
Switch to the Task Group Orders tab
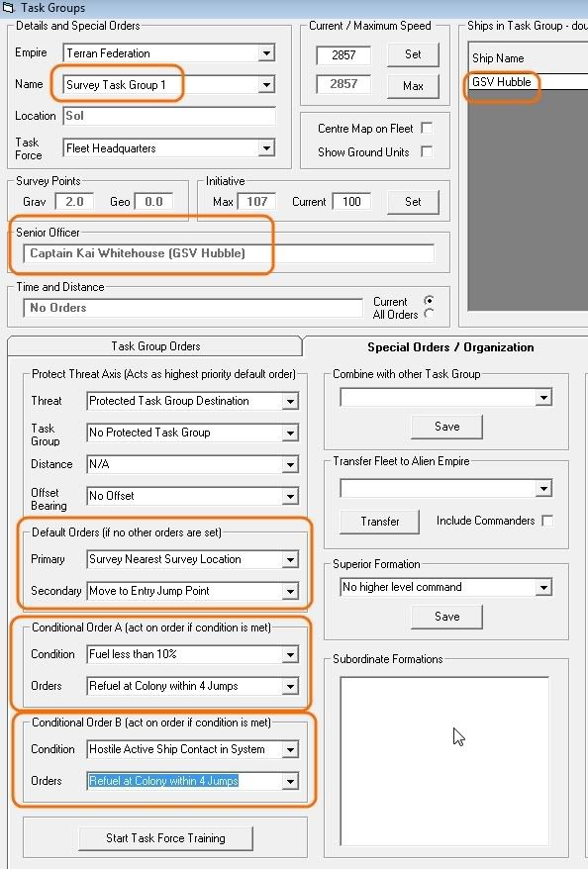pos(155,346)
